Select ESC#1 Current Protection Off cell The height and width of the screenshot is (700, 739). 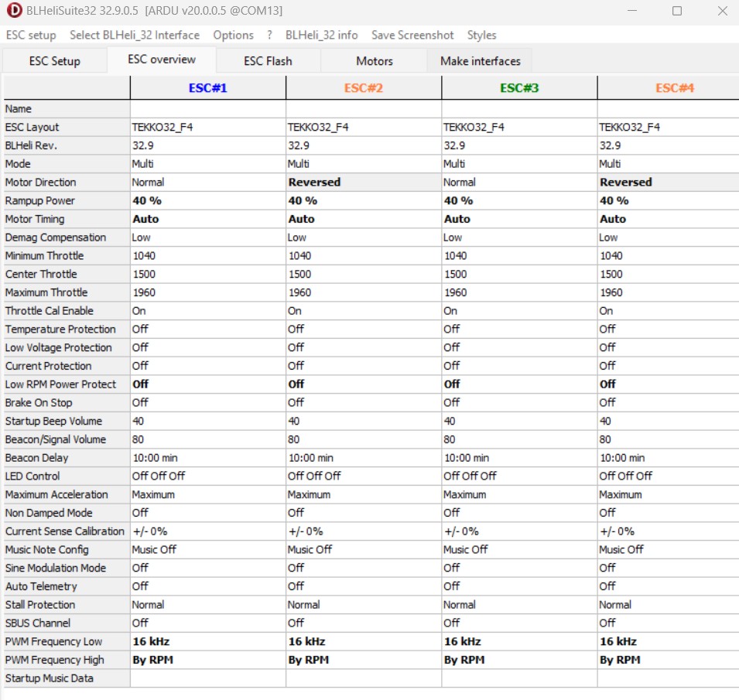[208, 366]
